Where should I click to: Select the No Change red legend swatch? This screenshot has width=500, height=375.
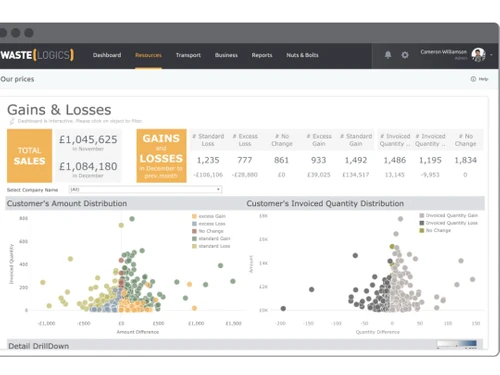(x=194, y=231)
